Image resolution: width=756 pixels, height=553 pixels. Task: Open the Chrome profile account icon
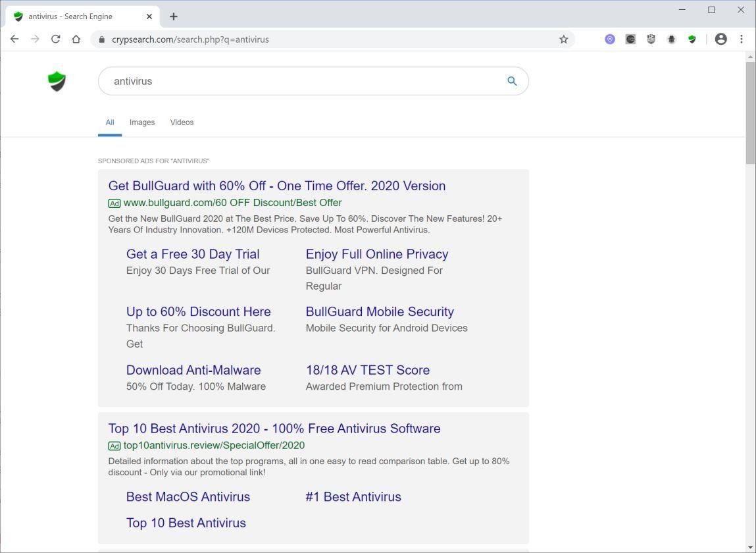click(720, 39)
